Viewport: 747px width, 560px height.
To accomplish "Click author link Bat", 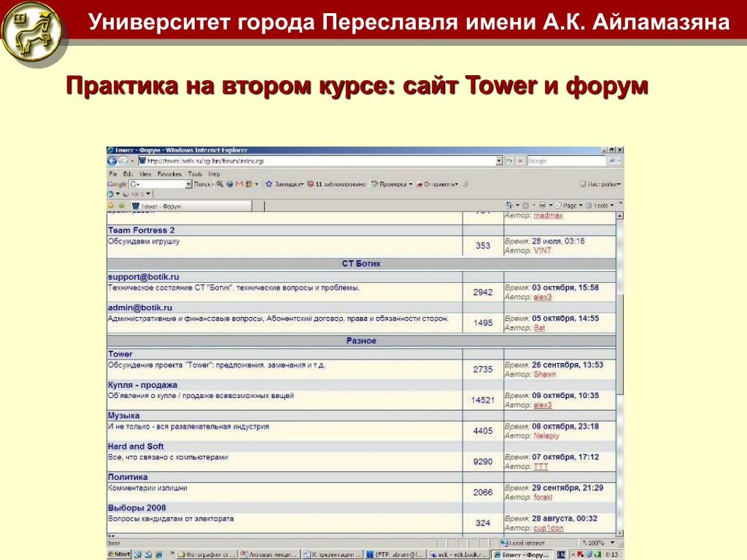I will click(539, 327).
